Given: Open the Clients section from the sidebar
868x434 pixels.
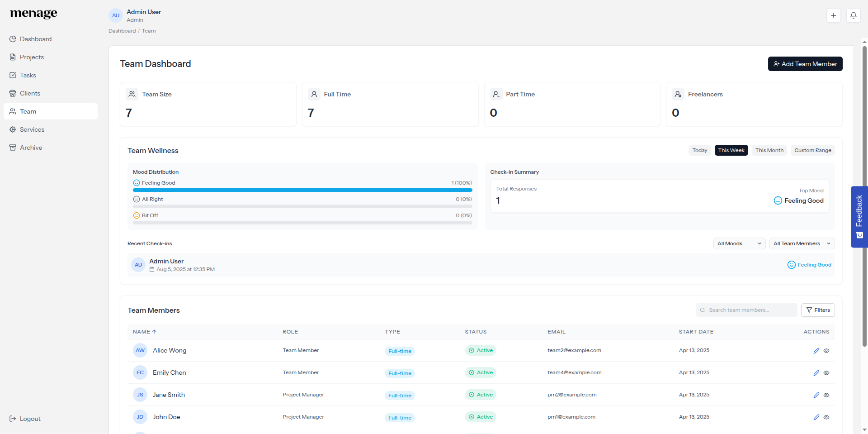Looking at the screenshot, I should click(30, 93).
